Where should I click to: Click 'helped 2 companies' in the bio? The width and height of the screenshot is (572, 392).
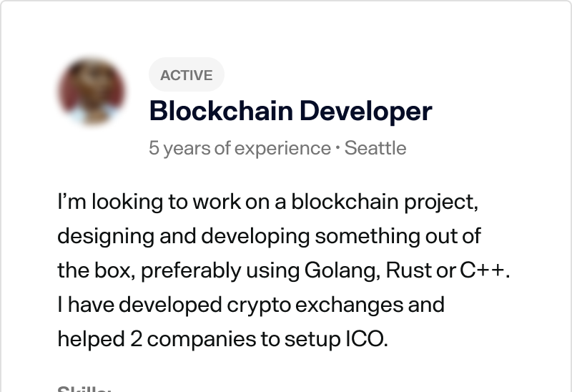click(147, 339)
